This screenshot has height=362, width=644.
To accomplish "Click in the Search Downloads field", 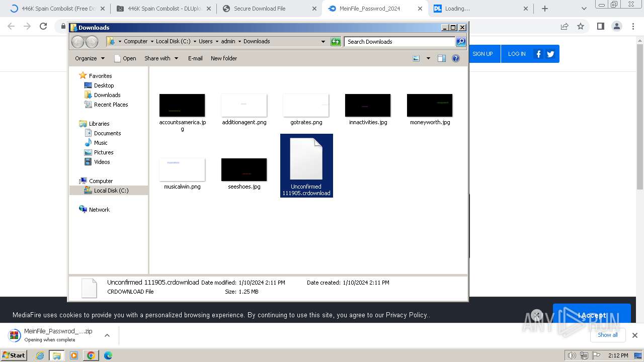I will (399, 42).
